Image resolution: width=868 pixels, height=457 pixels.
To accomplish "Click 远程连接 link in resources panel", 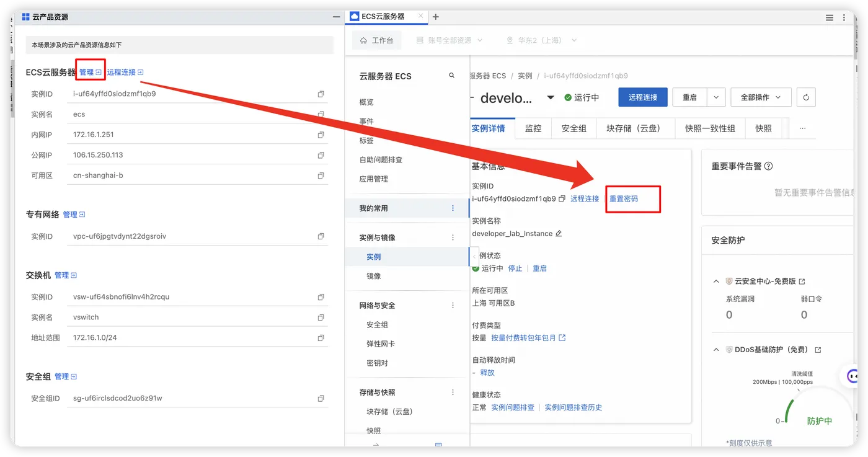I will (x=125, y=72).
